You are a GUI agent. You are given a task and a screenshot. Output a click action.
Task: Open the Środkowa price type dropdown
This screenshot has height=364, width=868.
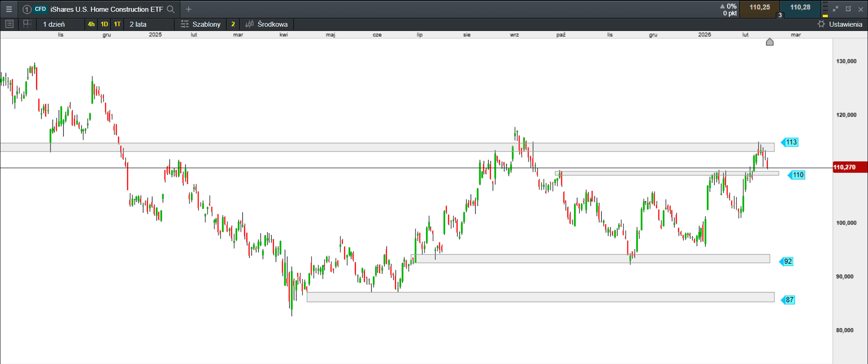point(267,24)
